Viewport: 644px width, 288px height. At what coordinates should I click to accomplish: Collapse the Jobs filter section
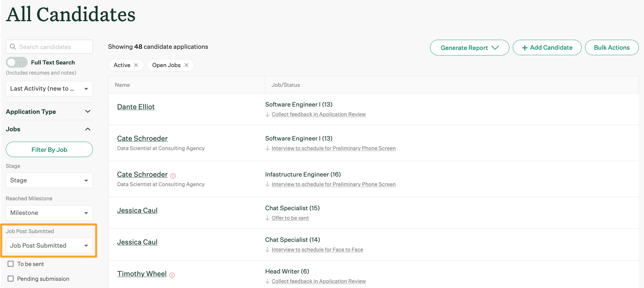click(88, 129)
